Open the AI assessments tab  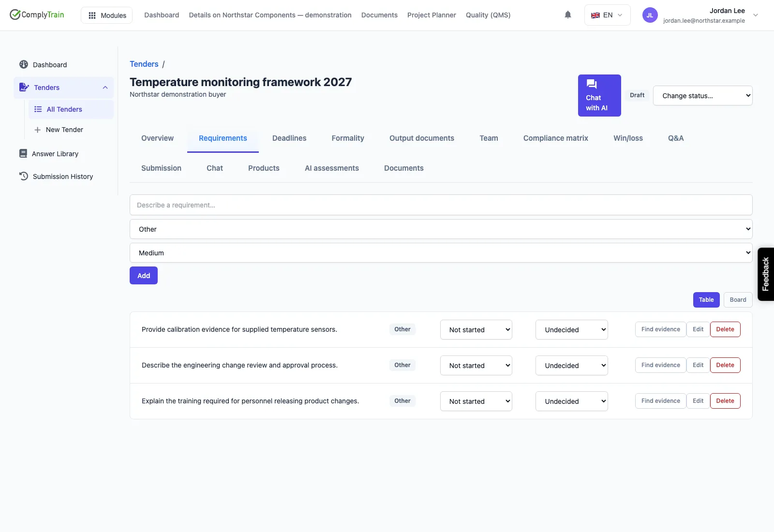(332, 168)
